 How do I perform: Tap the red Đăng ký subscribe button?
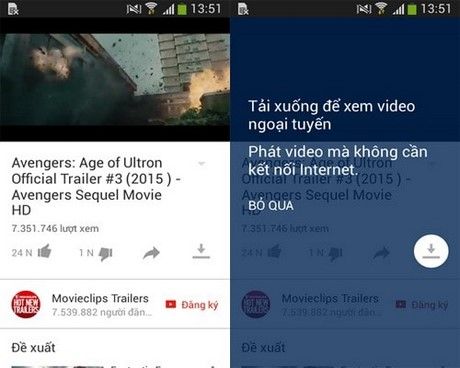(192, 305)
